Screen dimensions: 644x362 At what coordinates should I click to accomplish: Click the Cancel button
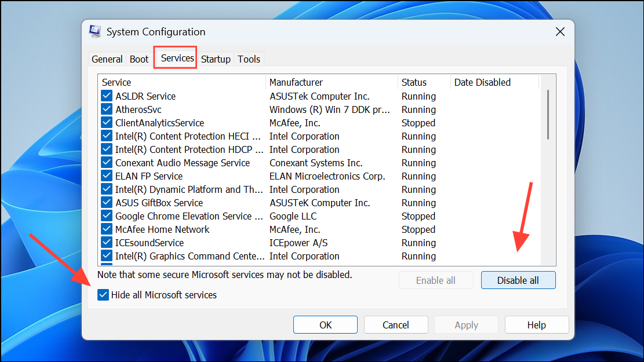click(396, 325)
